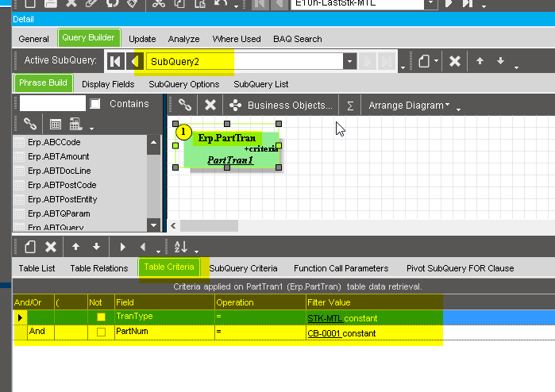555x392 pixels.
Task: Click the diagram horizontal scrollbar thumb
Action: click(209, 225)
